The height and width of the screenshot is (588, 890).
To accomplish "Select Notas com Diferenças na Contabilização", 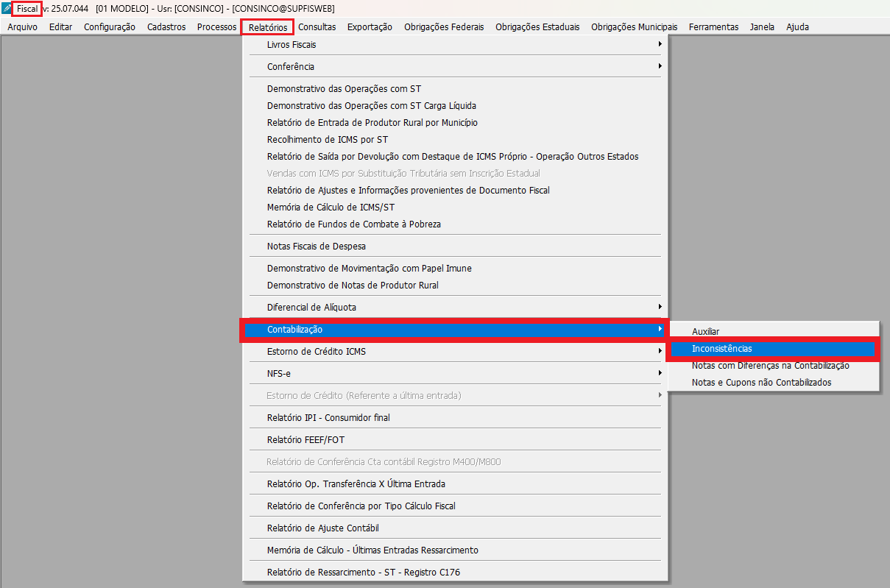I will click(773, 366).
